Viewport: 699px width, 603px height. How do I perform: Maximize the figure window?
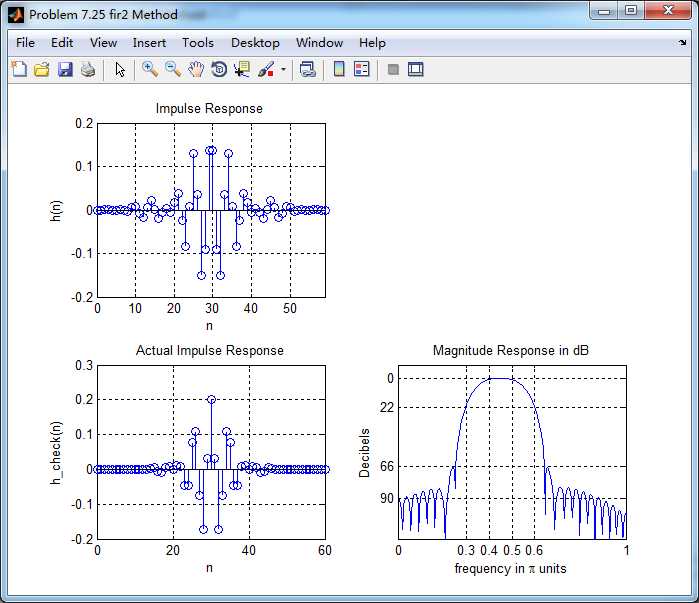click(x=630, y=11)
